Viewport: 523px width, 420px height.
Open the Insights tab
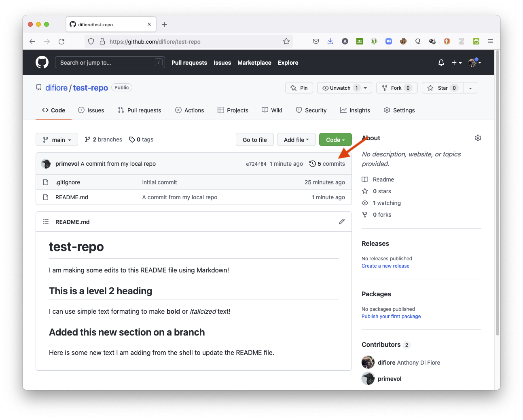(355, 110)
